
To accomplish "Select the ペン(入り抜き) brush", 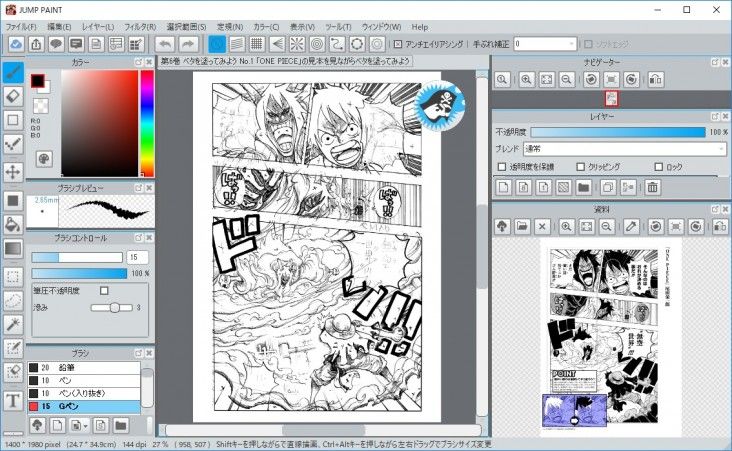I will point(84,393).
